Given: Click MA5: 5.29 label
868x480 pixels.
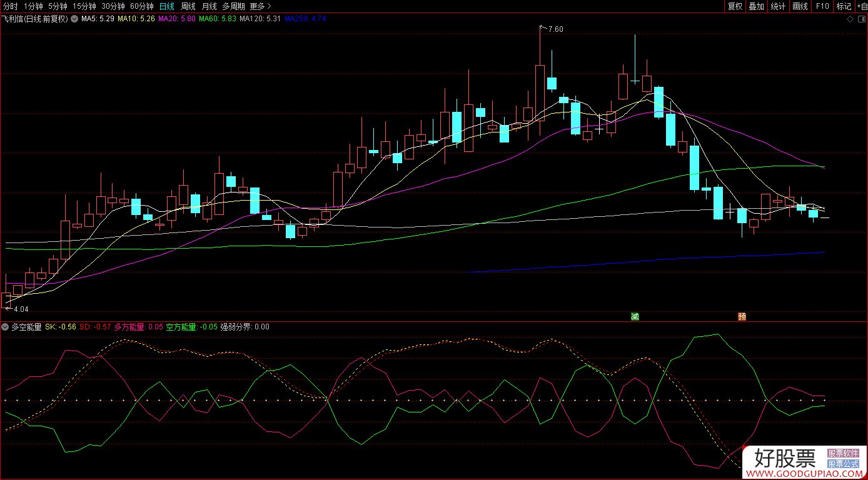Looking at the screenshot, I should [x=98, y=19].
